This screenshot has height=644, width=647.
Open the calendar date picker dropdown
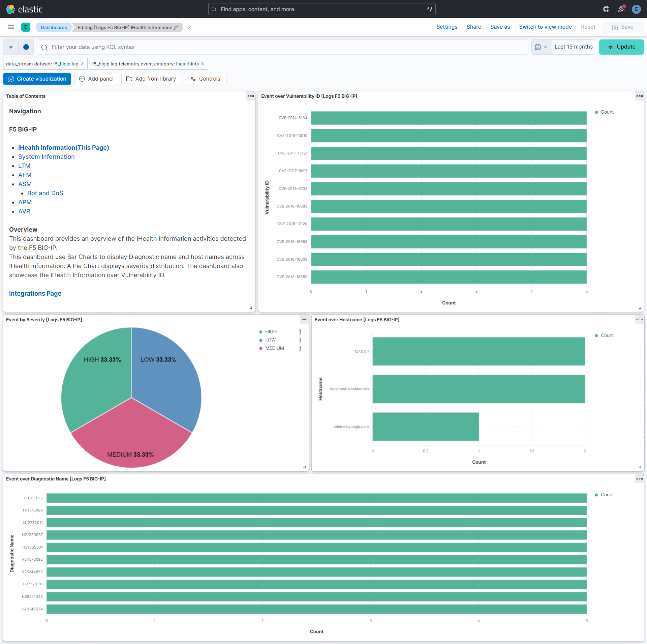[541, 47]
